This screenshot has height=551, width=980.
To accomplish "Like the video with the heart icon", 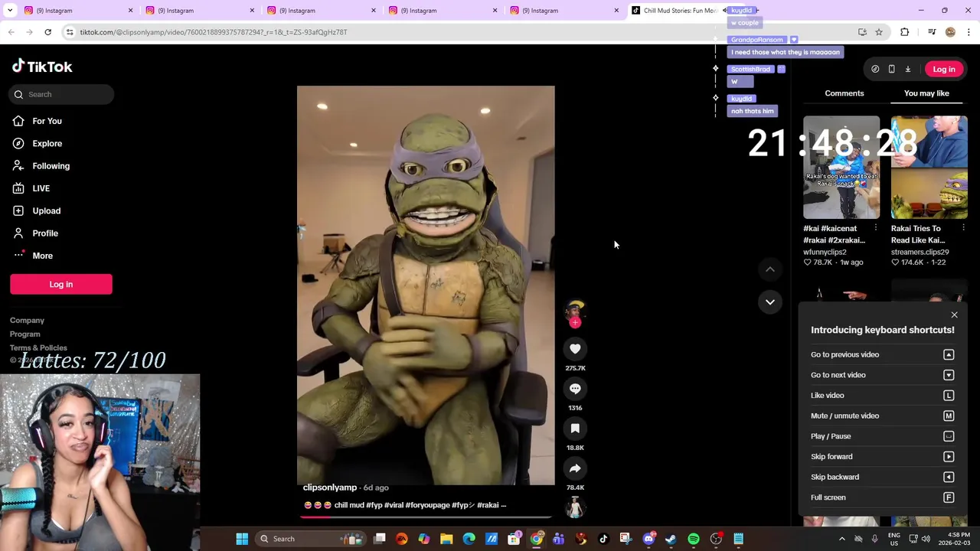I will (x=575, y=349).
